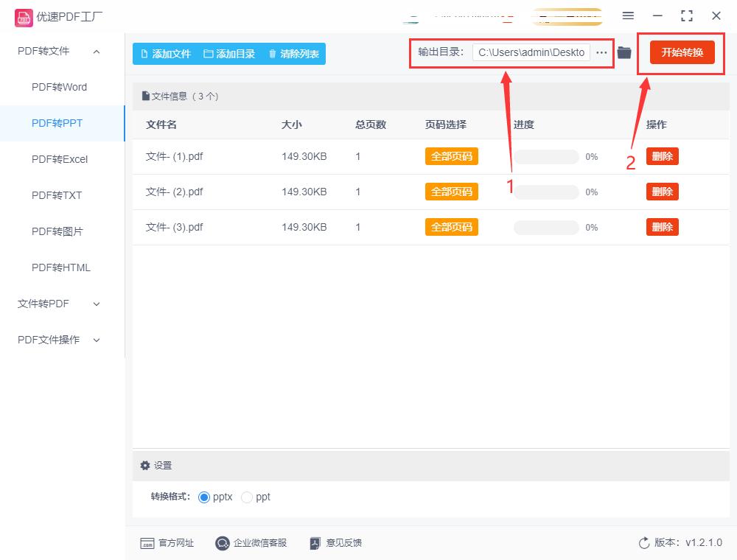The image size is (737, 560).
Task: Click the 企业微信客服 chat icon
Action: click(x=221, y=543)
